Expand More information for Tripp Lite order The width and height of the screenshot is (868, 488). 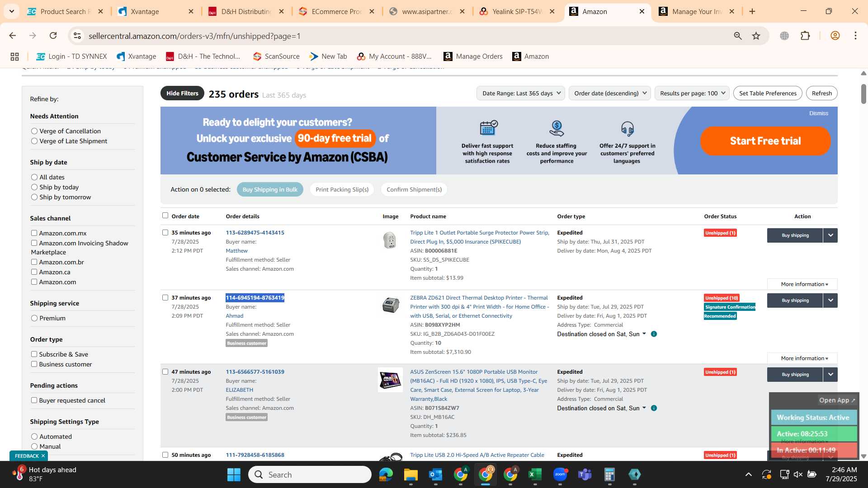pyautogui.click(x=802, y=284)
